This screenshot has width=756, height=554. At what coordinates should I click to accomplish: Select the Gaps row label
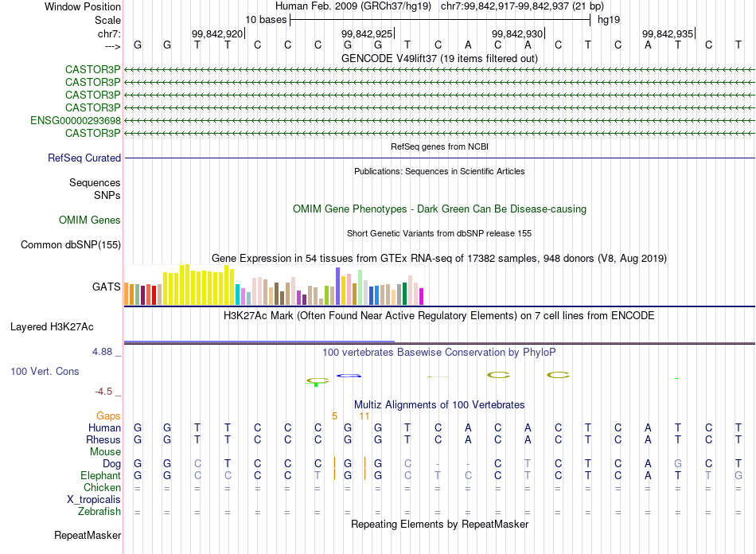coord(108,416)
